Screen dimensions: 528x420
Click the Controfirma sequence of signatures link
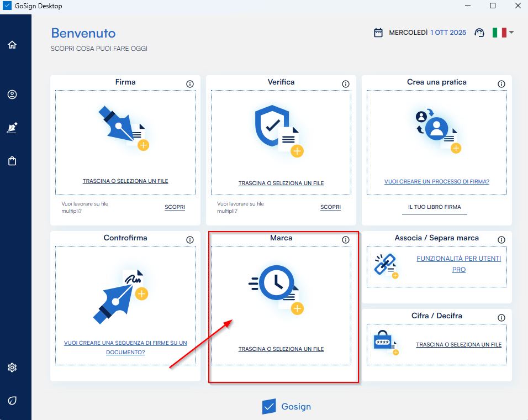tap(125, 347)
